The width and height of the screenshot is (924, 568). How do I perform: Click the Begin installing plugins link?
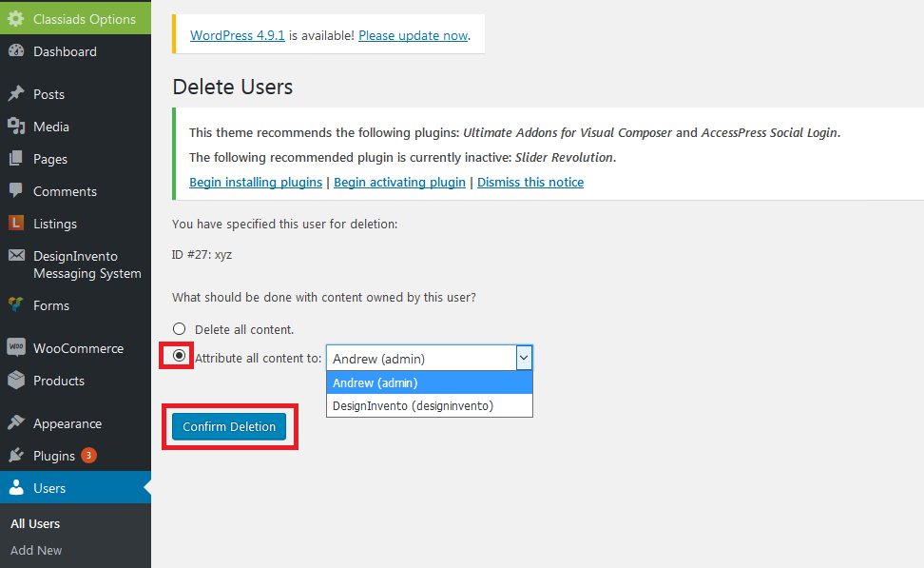coord(256,183)
